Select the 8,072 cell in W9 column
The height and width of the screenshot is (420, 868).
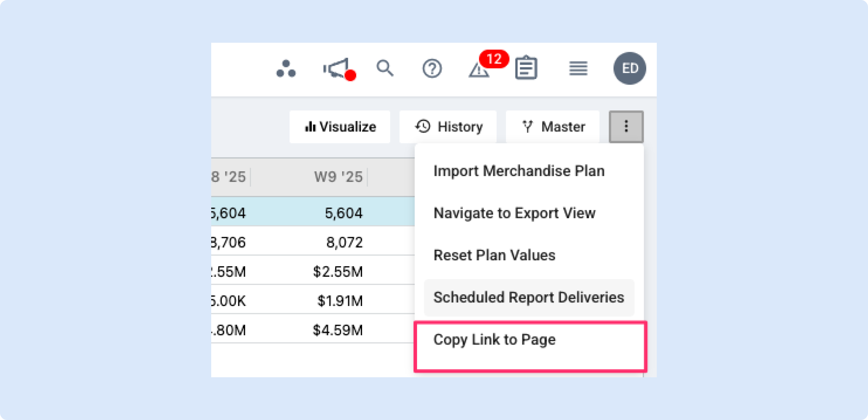pos(344,242)
